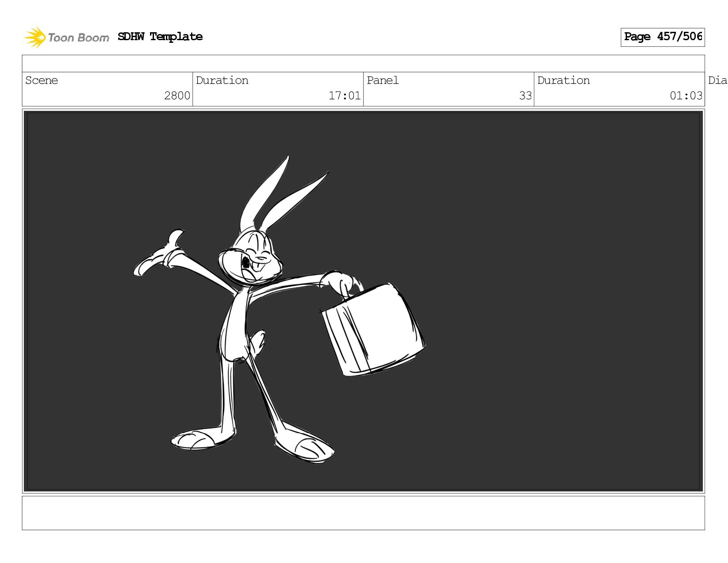Click the Toon Boom logo
Viewport: 728px width, 563px height.
click(x=66, y=37)
